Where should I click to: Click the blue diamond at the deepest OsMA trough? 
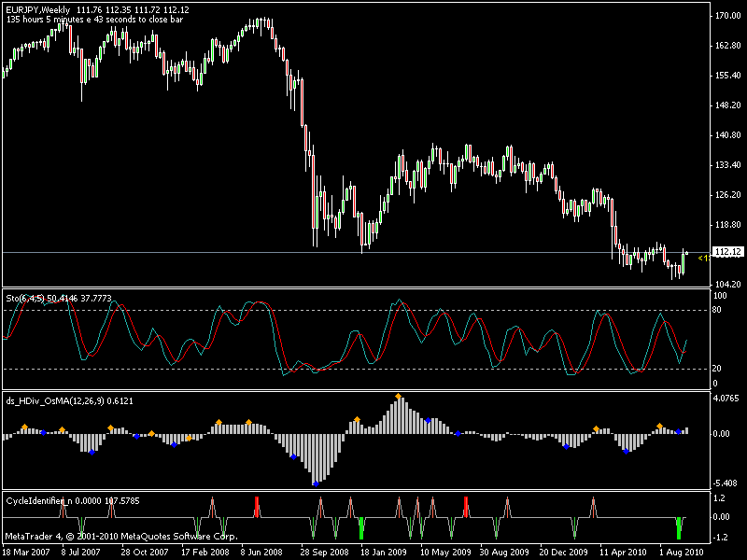pyautogui.click(x=316, y=484)
